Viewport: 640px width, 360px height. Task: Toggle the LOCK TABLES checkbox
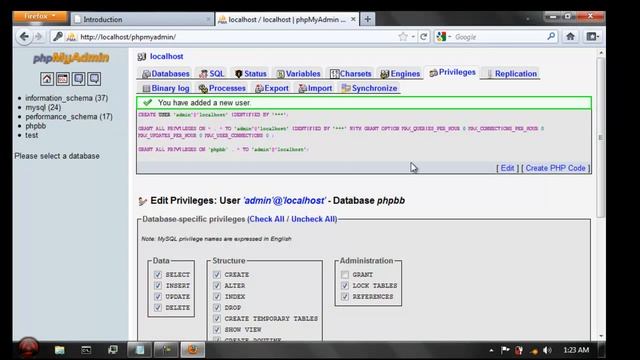345,286
